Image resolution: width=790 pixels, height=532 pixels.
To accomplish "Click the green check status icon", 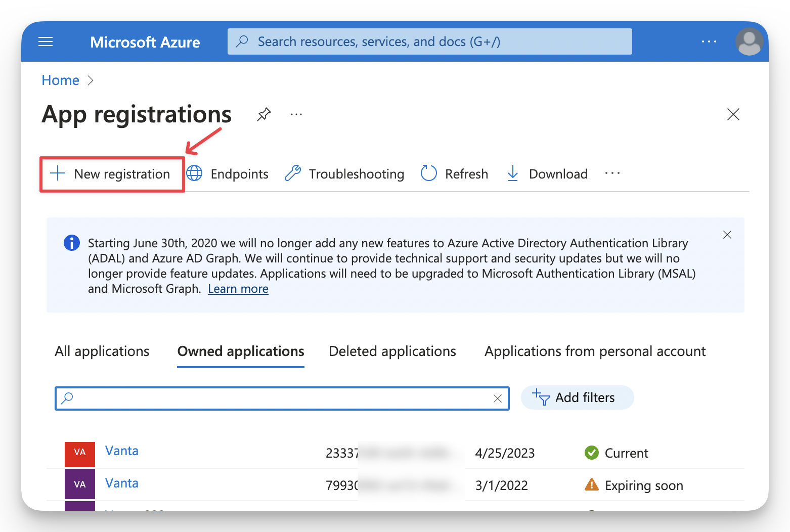I will point(592,453).
